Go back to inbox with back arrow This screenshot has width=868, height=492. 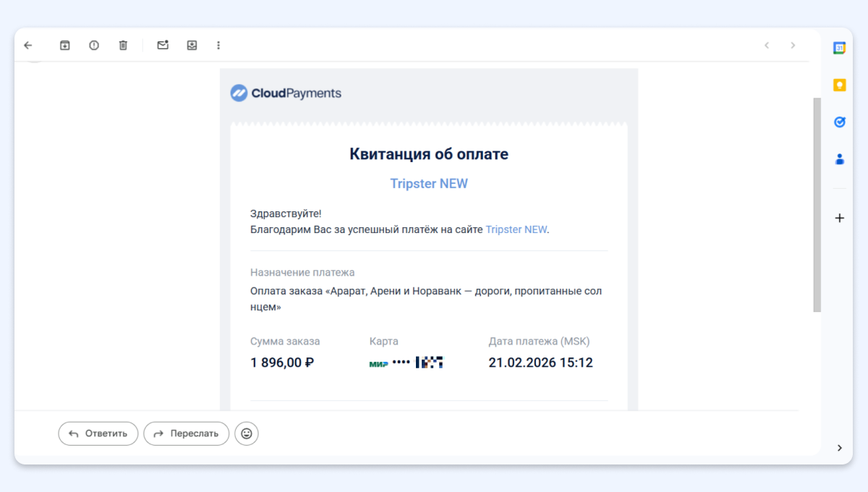pos(28,45)
